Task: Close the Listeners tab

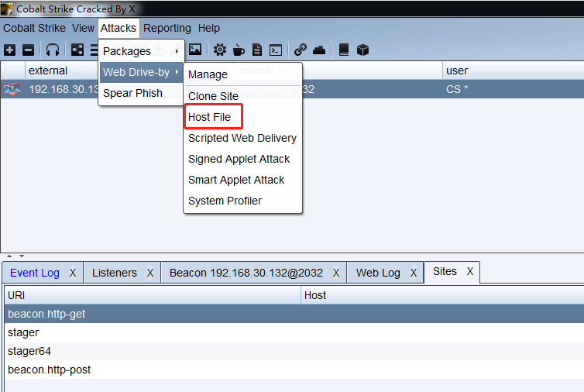Action: [x=150, y=273]
